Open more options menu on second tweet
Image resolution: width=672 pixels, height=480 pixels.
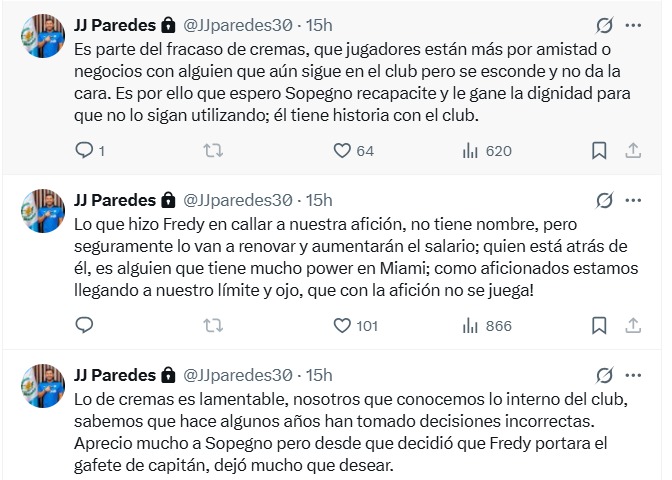633,199
